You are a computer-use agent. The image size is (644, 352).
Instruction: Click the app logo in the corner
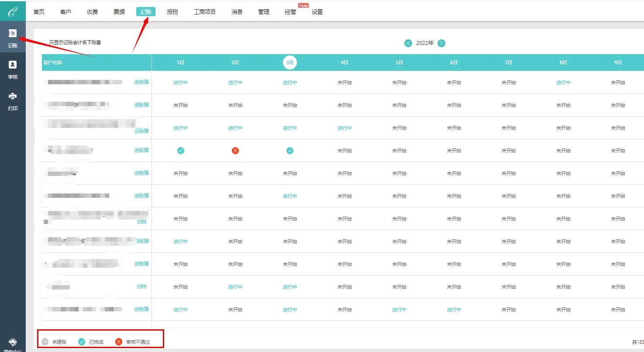[13, 10]
